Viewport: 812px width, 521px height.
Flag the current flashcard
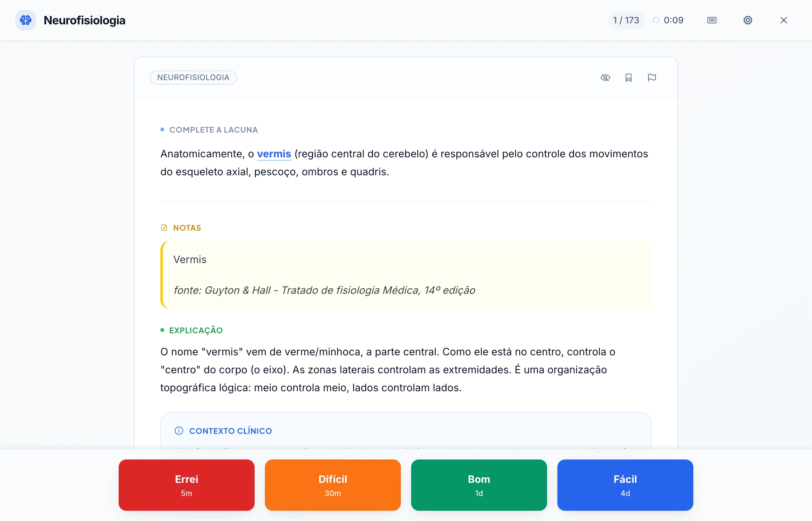(652, 78)
